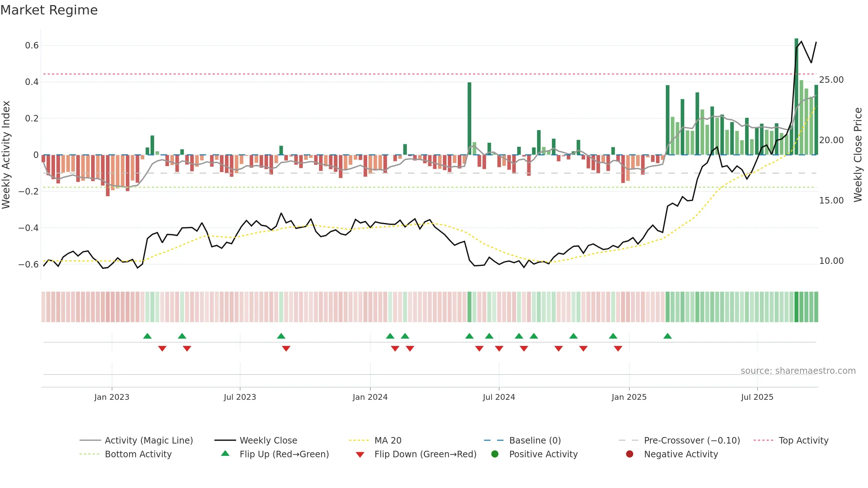Click the tall green bar at 0.4 before Jul 2024
Viewport: 868px width, 488px height.
click(x=469, y=119)
